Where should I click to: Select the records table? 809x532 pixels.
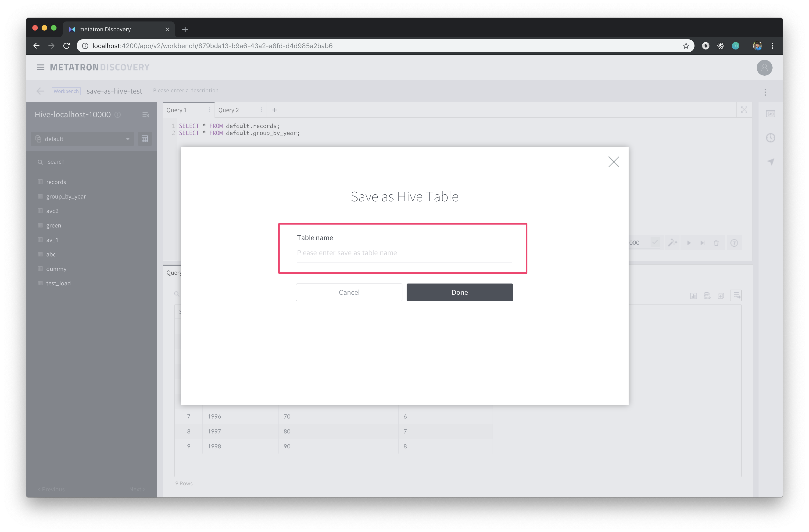(x=56, y=182)
